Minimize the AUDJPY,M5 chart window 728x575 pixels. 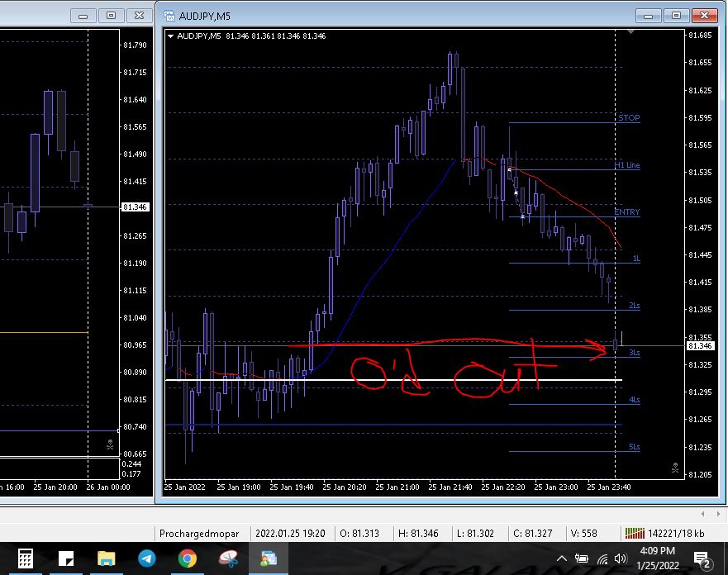click(x=649, y=16)
